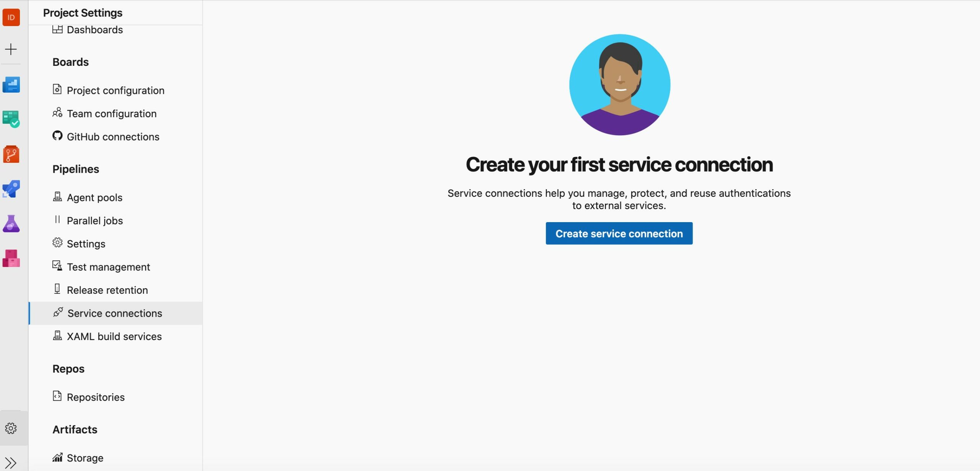Click the Test management icon
Viewport: 980px width, 471px height.
tap(57, 266)
